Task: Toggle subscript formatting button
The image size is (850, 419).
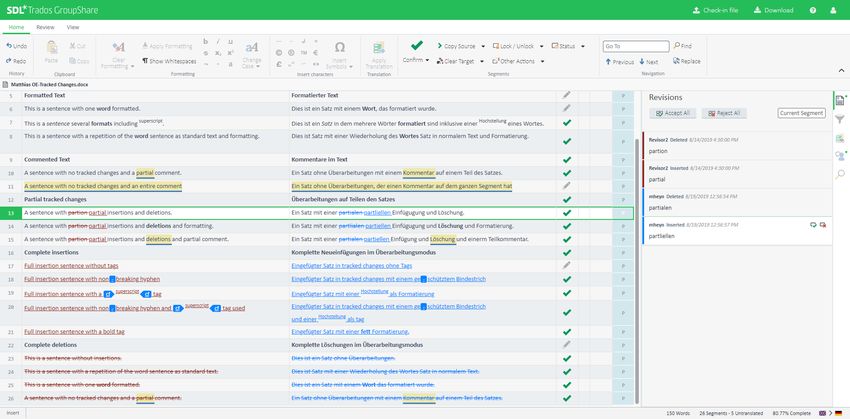Action: tap(218, 53)
